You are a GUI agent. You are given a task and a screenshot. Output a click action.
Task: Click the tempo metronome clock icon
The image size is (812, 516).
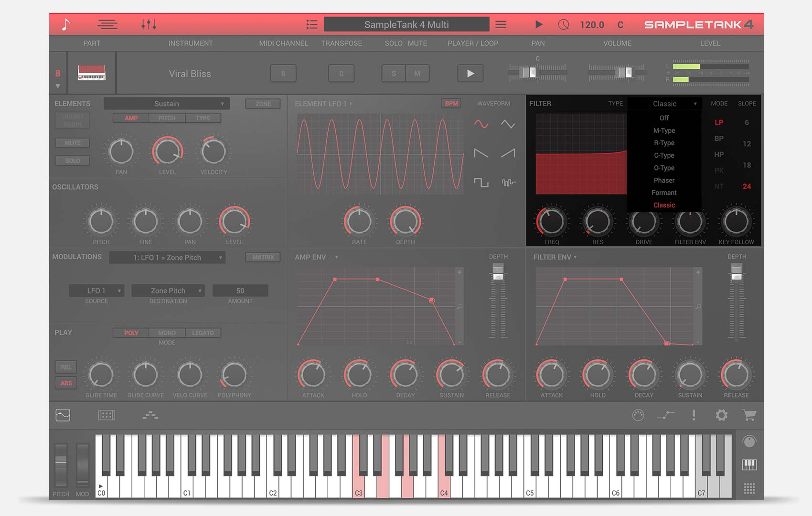(564, 24)
